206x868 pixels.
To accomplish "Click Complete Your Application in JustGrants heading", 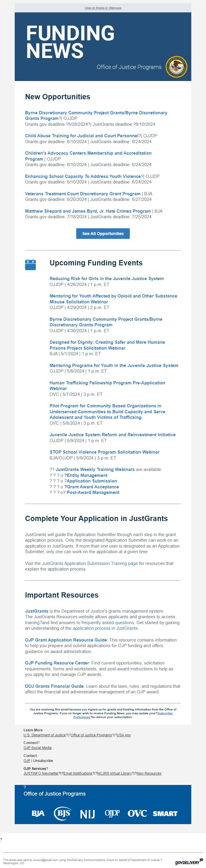I will click(x=96, y=519).
